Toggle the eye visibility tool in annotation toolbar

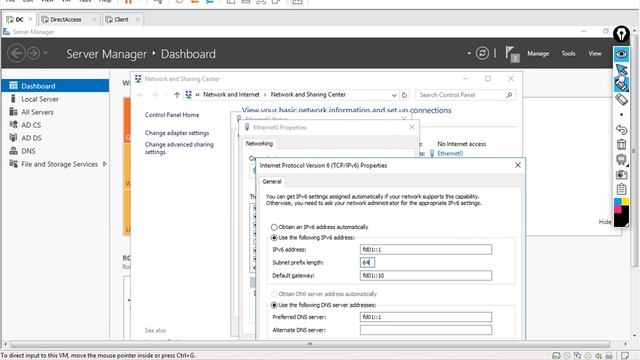(621, 54)
